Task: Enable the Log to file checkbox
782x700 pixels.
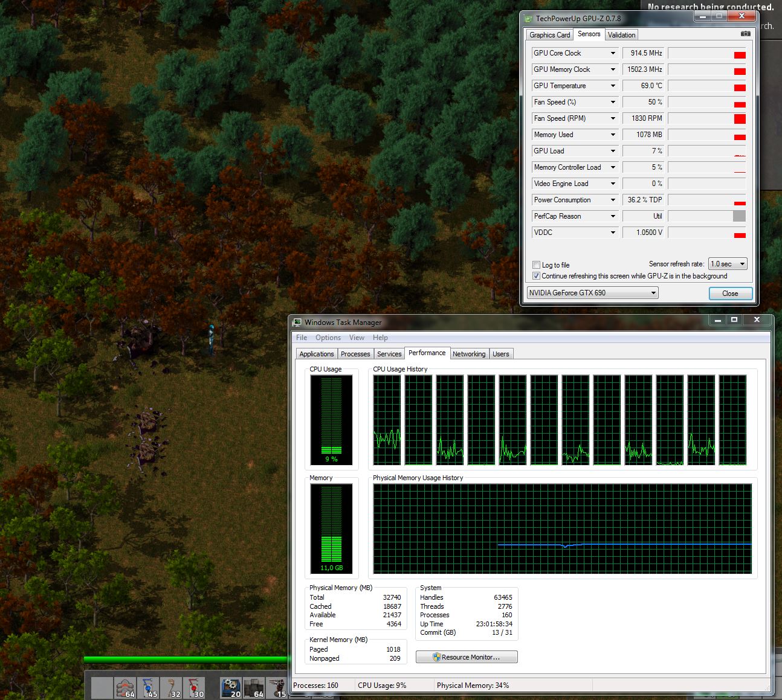Action: (536, 265)
